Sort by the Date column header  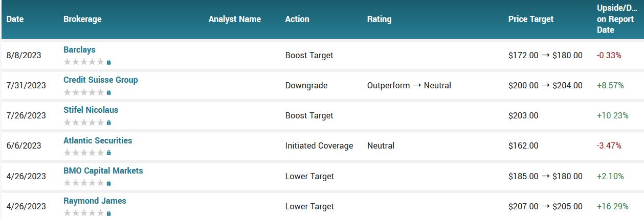click(15, 19)
